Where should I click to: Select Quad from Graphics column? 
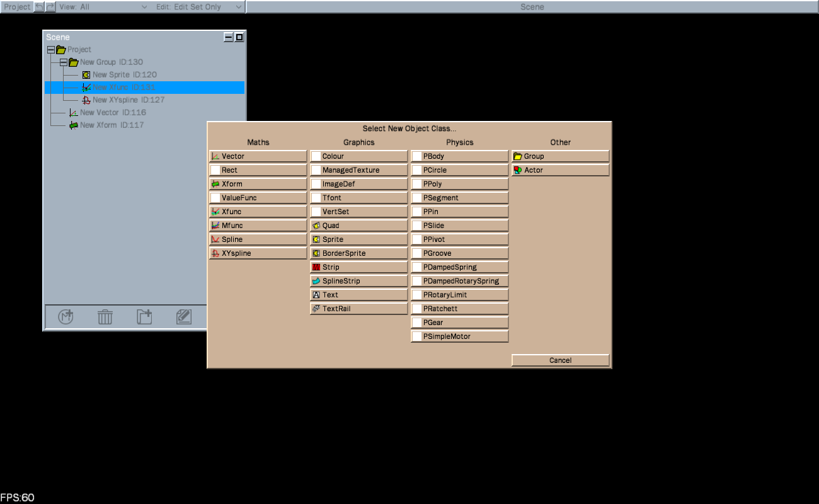[x=358, y=226]
